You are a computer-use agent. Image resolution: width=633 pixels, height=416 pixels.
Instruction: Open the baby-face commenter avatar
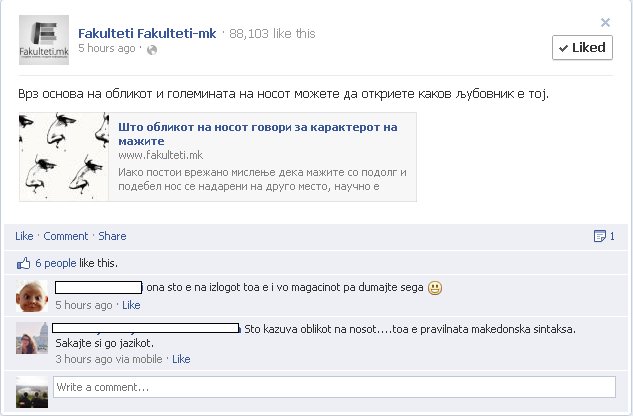click(32, 296)
